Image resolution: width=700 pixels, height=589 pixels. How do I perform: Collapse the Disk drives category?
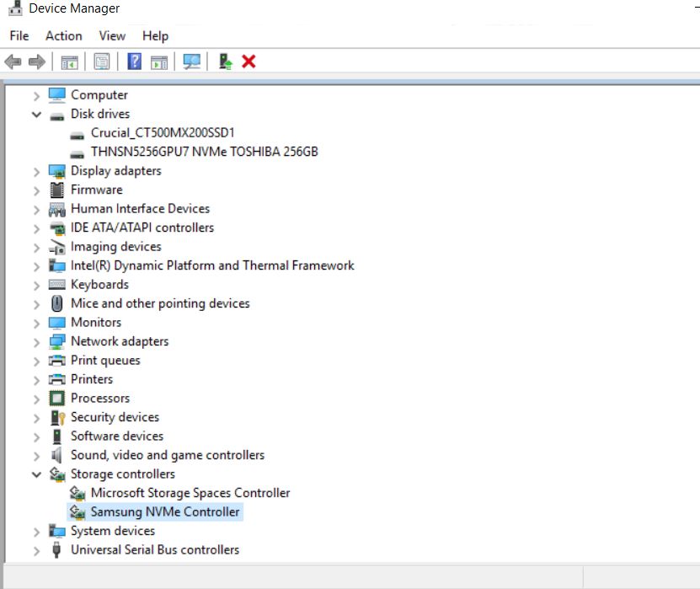(36, 115)
